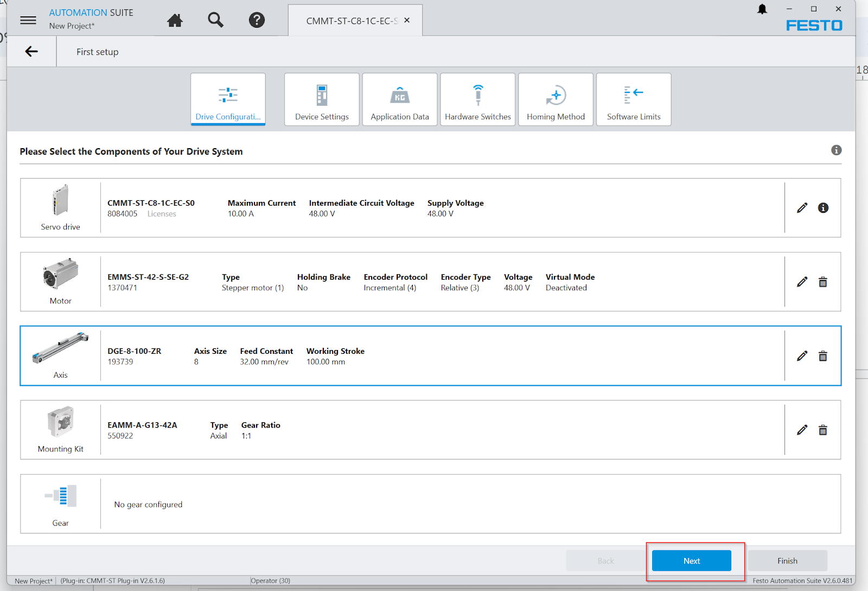This screenshot has height=591, width=868.
Task: Open the Application Data step
Action: coord(400,99)
